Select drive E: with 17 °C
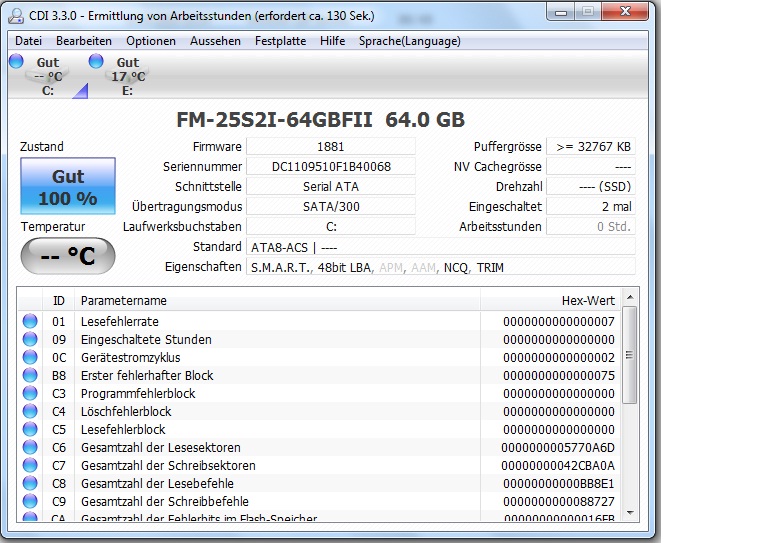Screen dimensions: 768x543 coord(127,76)
